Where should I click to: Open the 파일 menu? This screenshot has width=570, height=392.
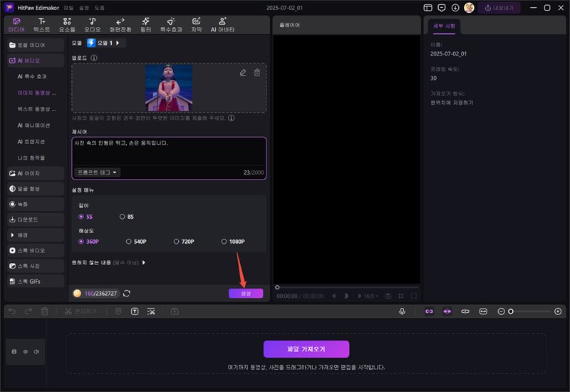tap(68, 8)
